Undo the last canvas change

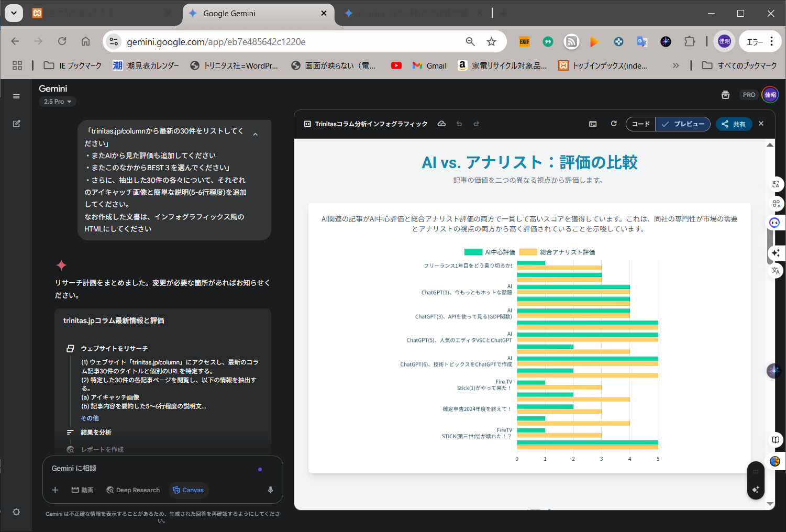click(x=459, y=124)
